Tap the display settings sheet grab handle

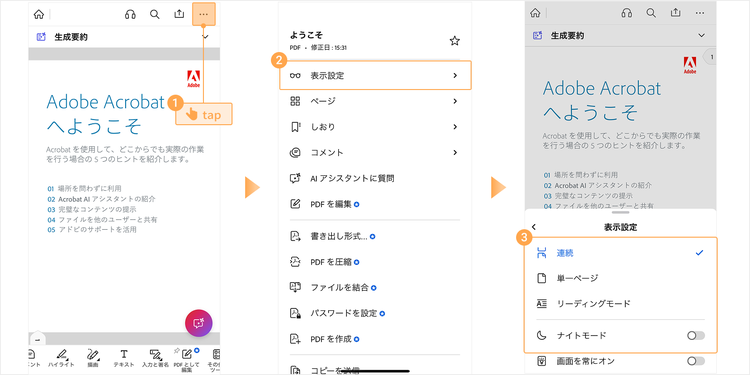(x=620, y=211)
